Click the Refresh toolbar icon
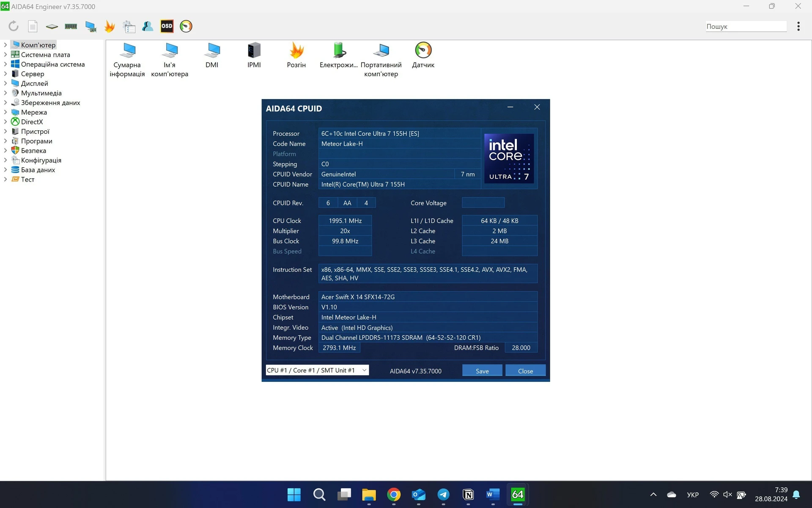The image size is (812, 508). tap(14, 26)
